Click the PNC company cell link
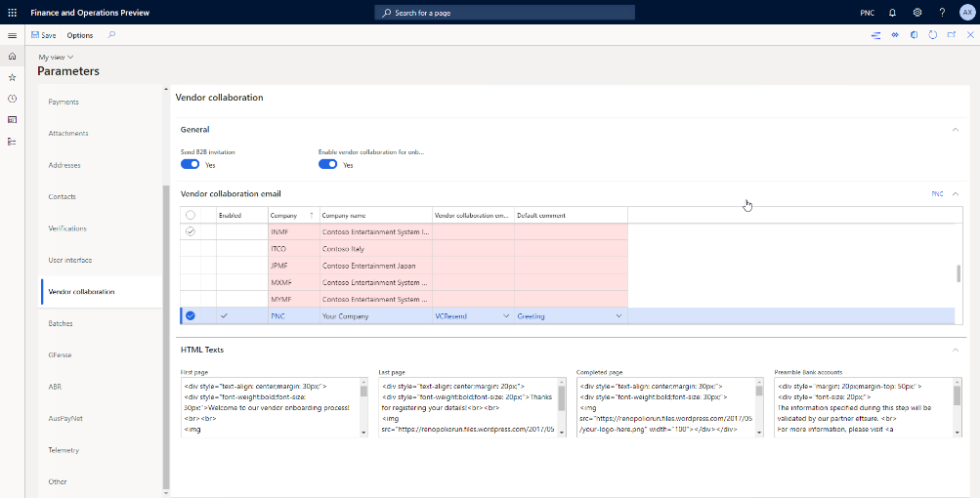This screenshot has width=980, height=498. [x=277, y=316]
